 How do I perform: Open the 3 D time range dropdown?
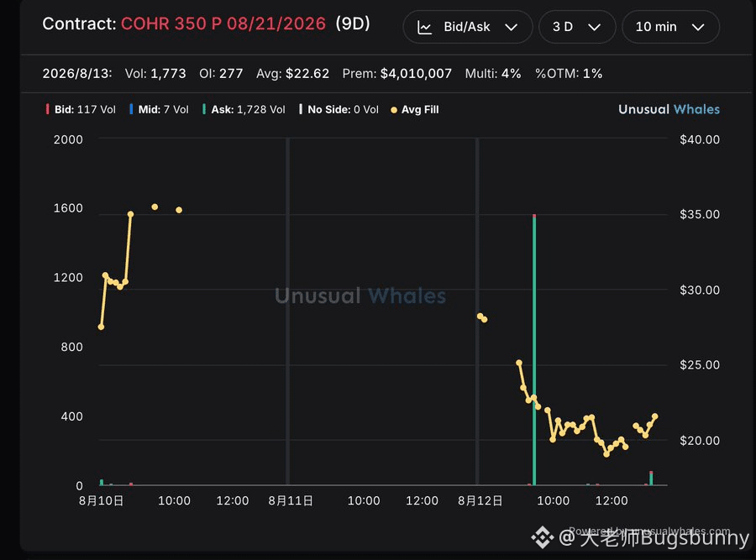(576, 27)
